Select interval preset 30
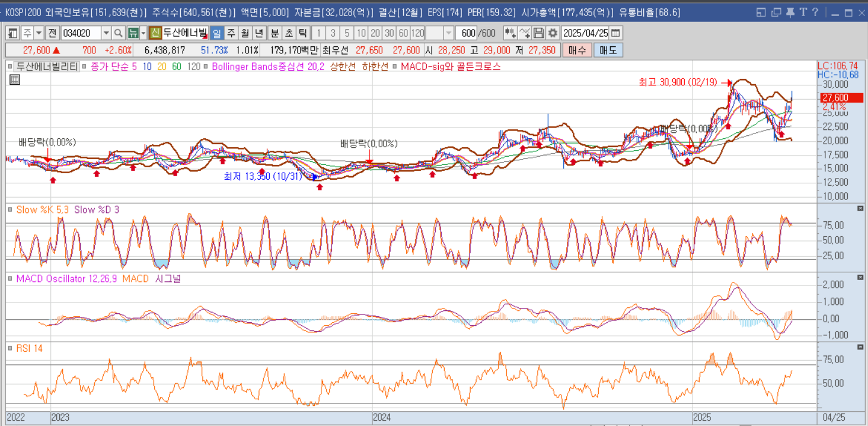Screen dimensions: 868x426 pyautogui.click(x=390, y=33)
